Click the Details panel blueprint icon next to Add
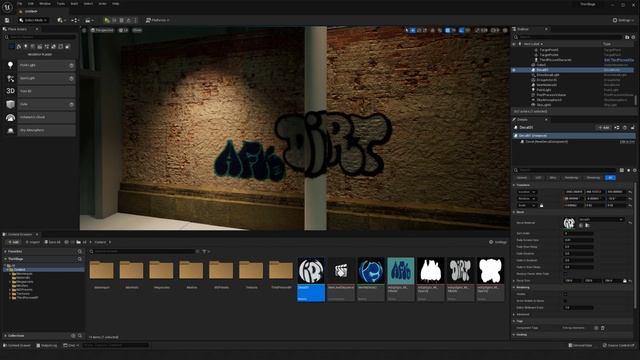This screenshot has height=360, width=640. (x=617, y=128)
